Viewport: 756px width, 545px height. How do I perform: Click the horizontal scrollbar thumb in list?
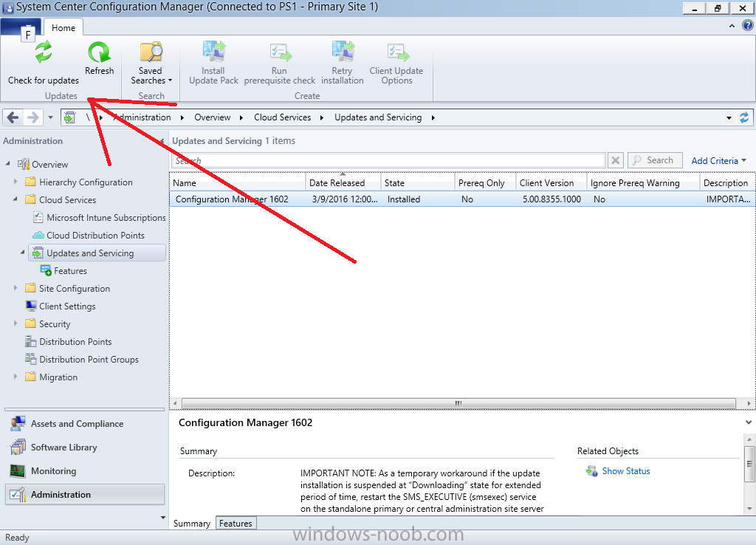click(458, 403)
